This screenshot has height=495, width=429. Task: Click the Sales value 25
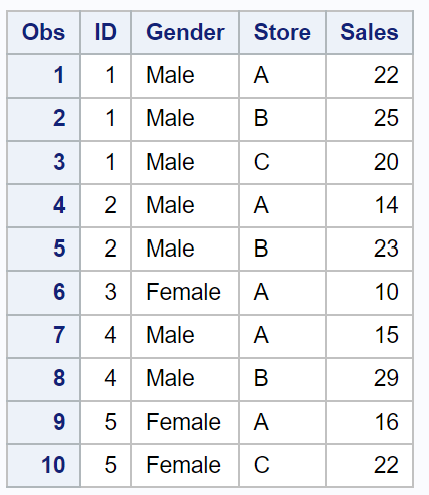pos(386,118)
